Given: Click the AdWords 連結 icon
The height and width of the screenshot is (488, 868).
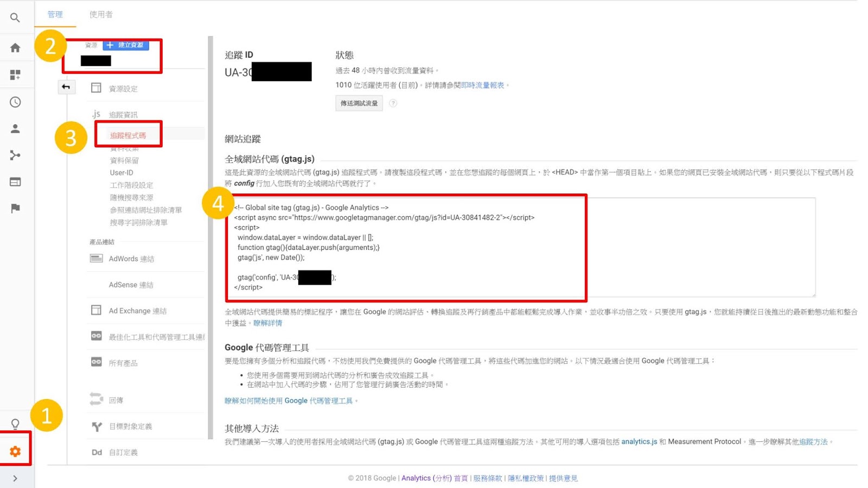Looking at the screenshot, I should click(96, 258).
